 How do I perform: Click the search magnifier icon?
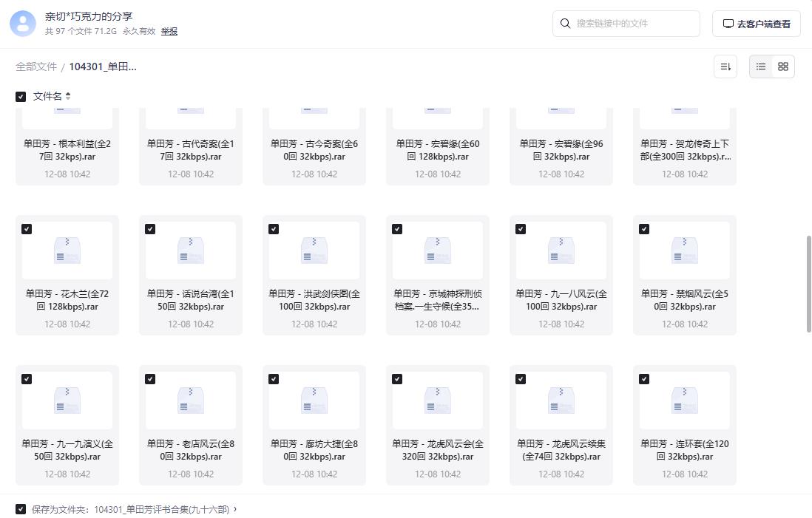(566, 24)
